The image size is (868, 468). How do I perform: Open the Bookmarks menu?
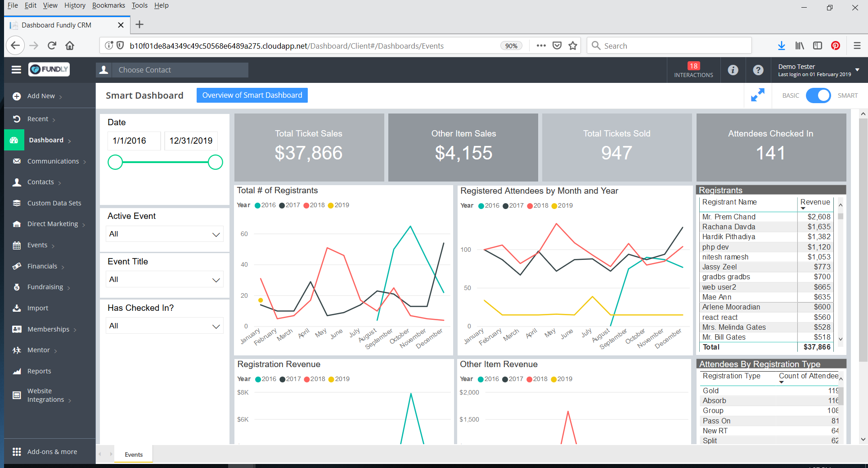click(x=108, y=5)
